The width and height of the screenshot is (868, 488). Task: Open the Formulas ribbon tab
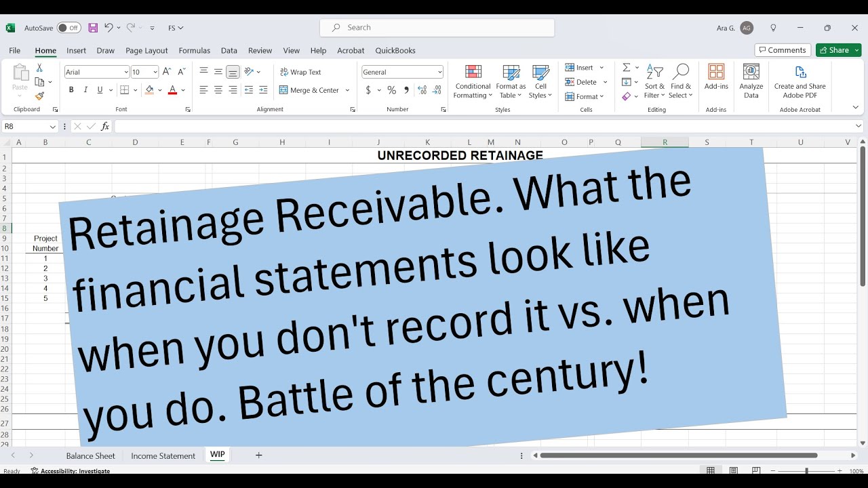click(x=195, y=50)
